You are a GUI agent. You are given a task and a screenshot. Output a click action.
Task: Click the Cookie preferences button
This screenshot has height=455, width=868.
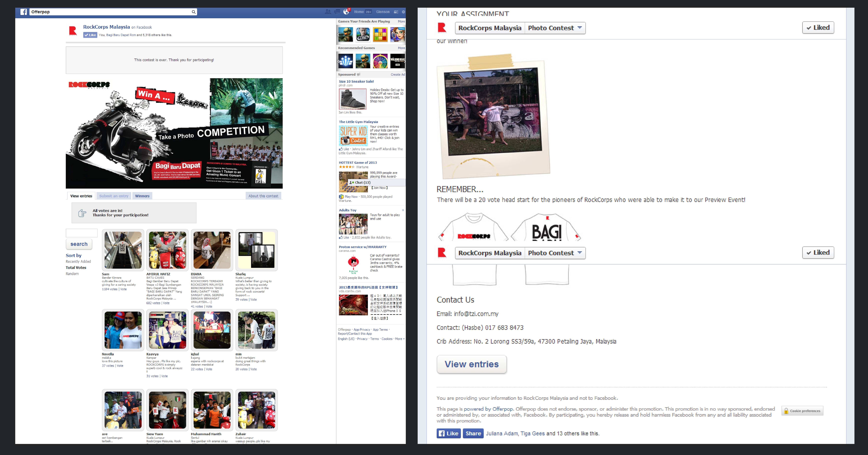802,411
